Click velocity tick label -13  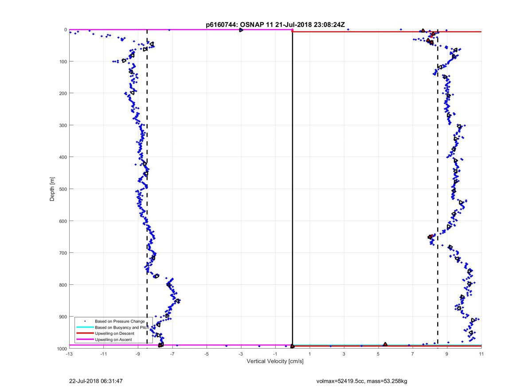click(69, 354)
